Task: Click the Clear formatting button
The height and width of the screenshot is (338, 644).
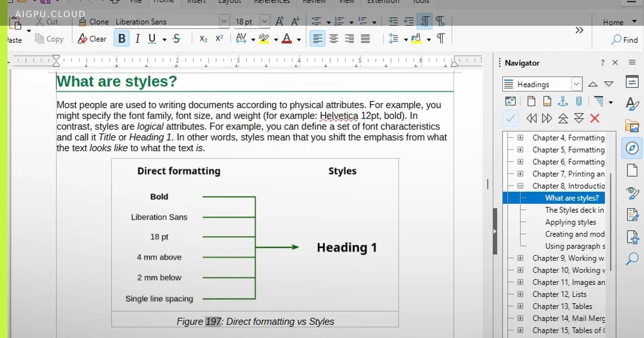Action: click(x=92, y=39)
